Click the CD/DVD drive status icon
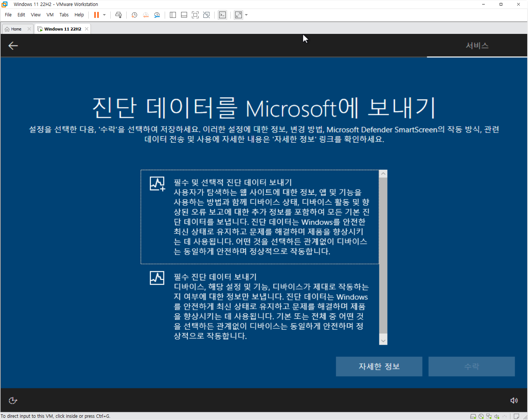This screenshot has height=420, width=528. [x=481, y=416]
